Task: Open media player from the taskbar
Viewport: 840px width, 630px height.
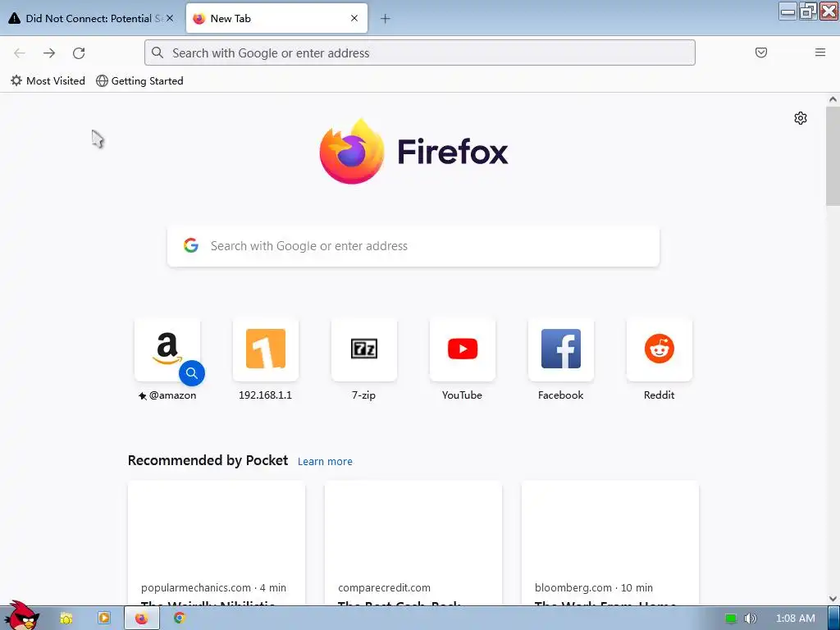Action: pos(104,619)
